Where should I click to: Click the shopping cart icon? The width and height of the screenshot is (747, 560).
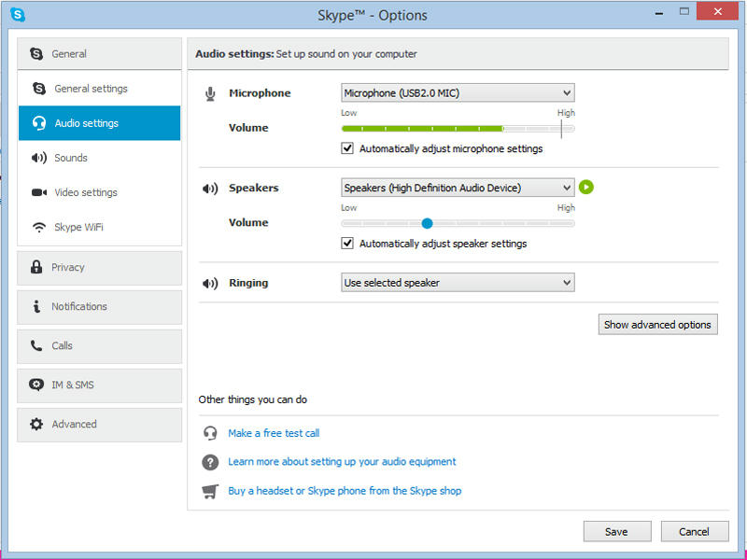coord(210,491)
